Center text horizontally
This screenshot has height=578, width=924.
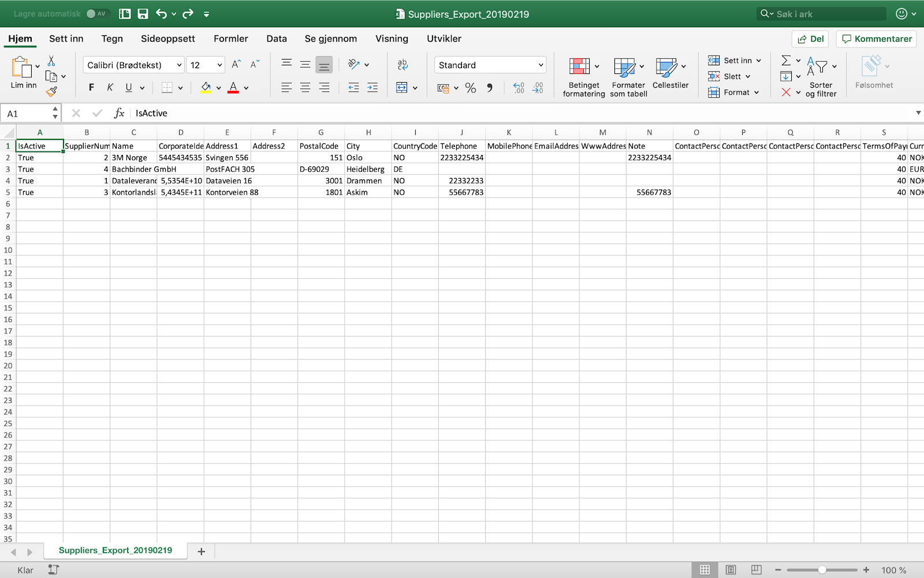[305, 87]
